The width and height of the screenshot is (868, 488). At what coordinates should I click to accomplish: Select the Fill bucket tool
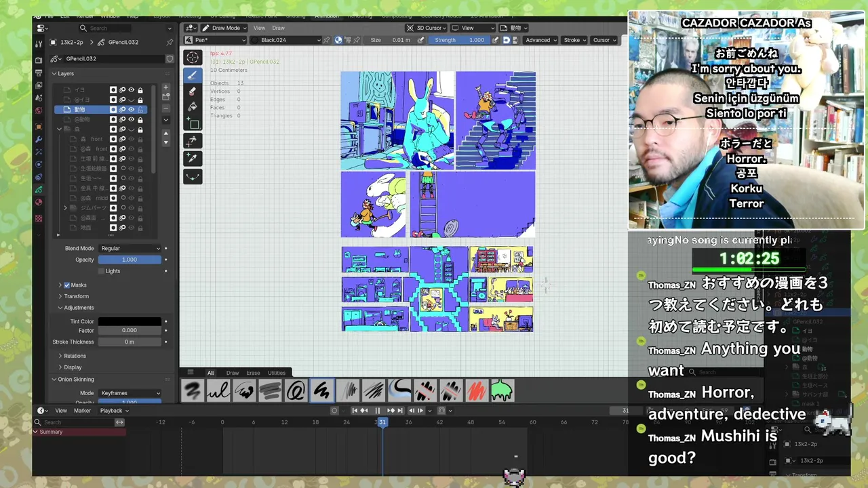click(193, 107)
